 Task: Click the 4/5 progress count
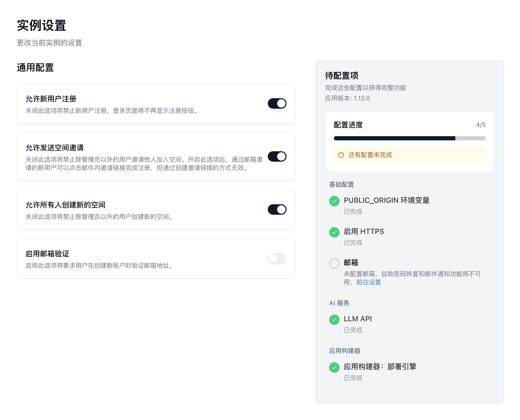tap(480, 125)
